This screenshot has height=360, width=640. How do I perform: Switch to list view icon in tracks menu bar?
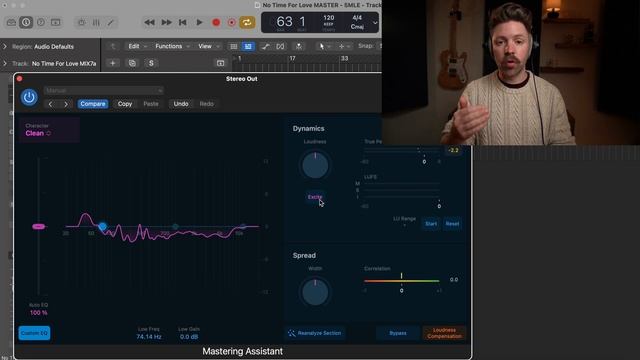234,47
